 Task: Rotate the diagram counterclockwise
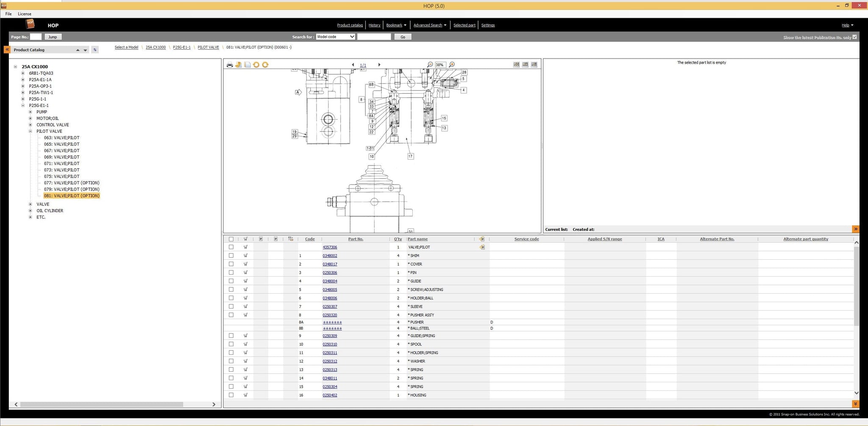[256, 65]
